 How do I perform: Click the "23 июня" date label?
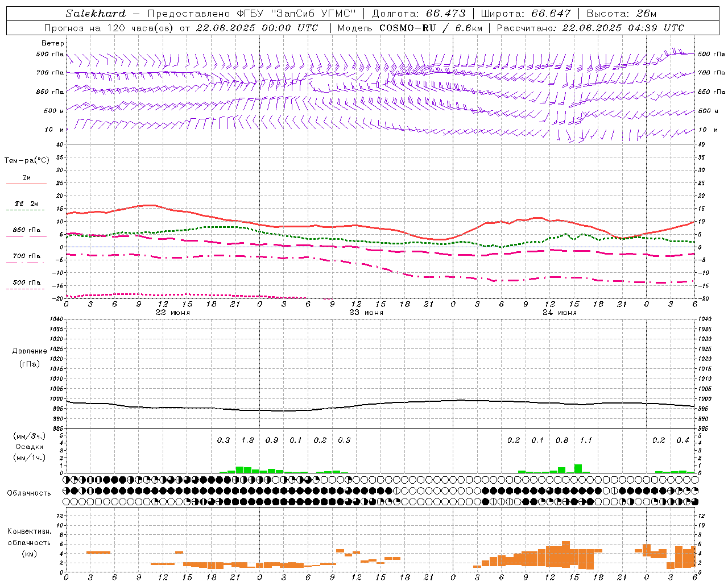(366, 313)
